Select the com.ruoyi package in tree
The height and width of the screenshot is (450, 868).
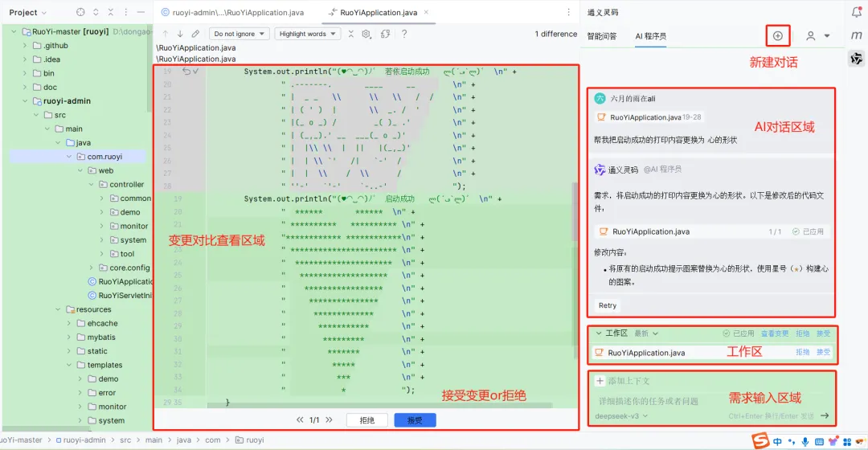coord(104,157)
